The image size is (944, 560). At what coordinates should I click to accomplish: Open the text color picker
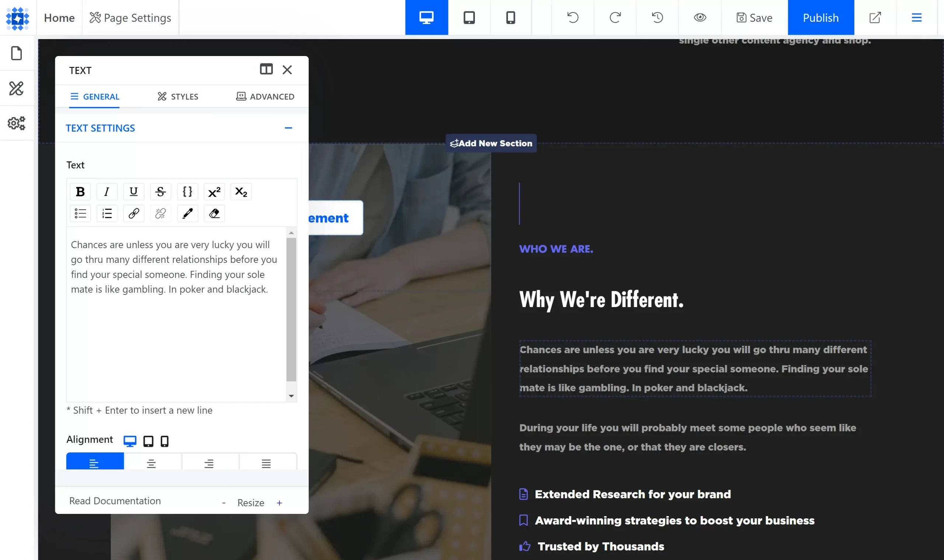187,213
